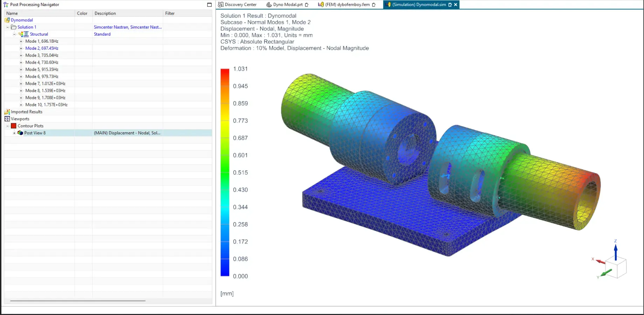Expand Mode 9, 1.708E+03Hz

(x=21, y=98)
